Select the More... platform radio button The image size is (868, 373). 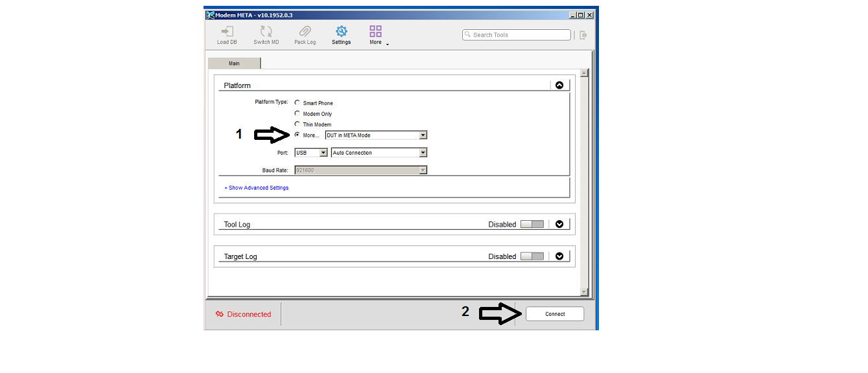point(298,135)
